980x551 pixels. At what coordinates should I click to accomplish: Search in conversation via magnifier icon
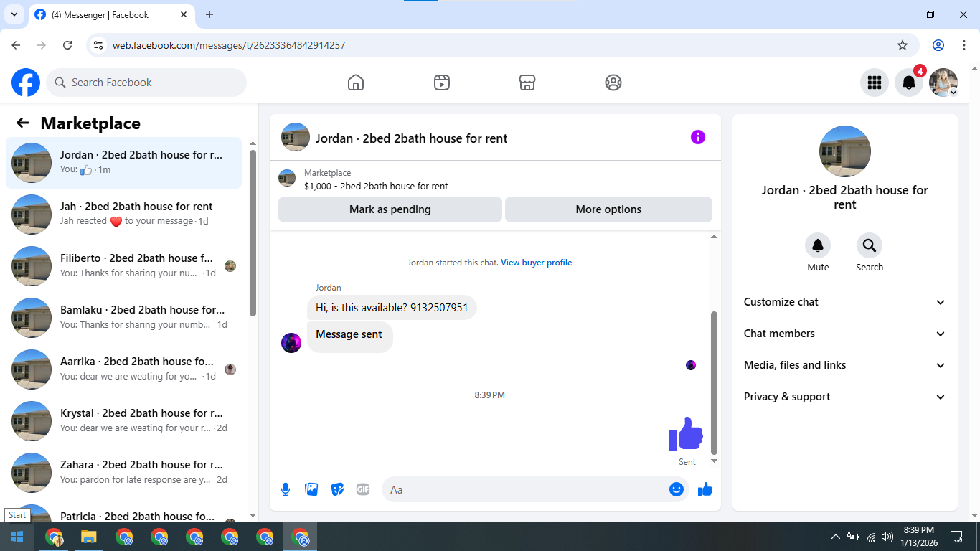pyautogui.click(x=870, y=245)
